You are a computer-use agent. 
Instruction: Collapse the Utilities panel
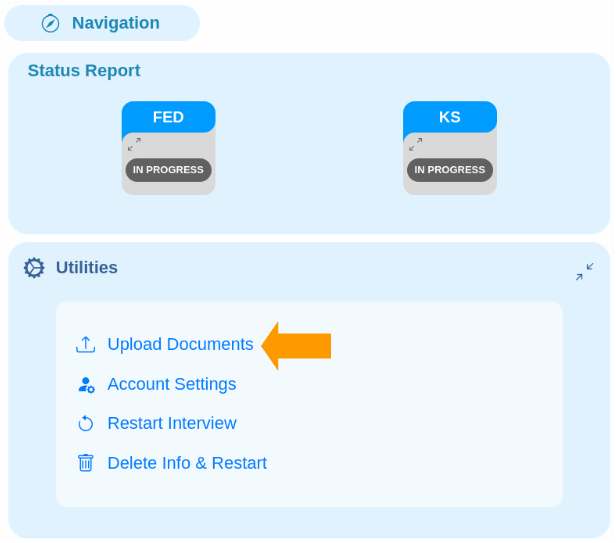pyautogui.click(x=585, y=272)
